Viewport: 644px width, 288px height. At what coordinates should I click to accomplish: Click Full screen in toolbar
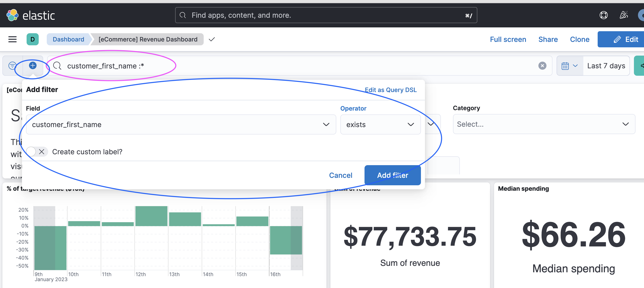508,39
